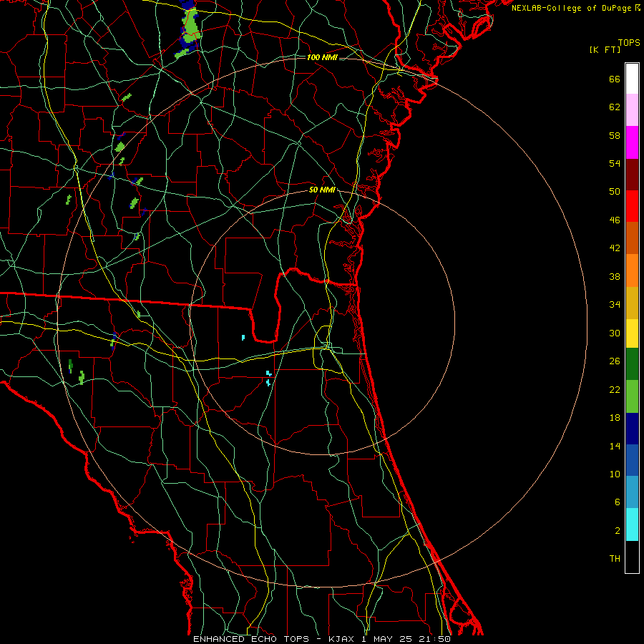Image resolution: width=644 pixels, height=644 pixels.
Task: Click the legend value 18
Action: (x=615, y=418)
